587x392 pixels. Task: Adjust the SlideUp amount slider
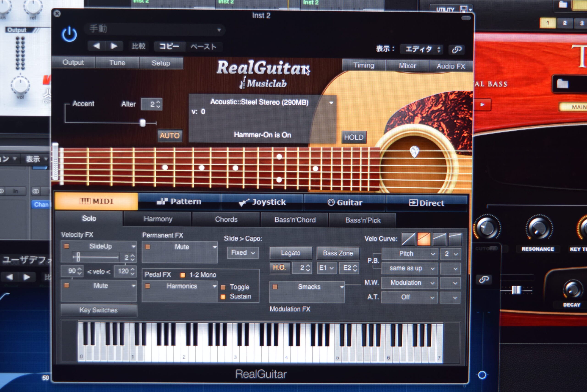point(78,257)
